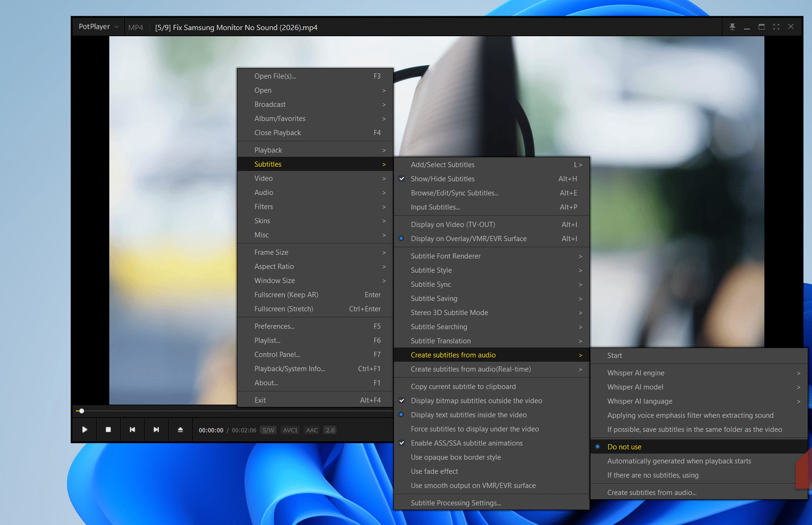Screen dimensions: 812x525
Task: Select Display text subtitles inside the video
Action: click(492, 415)
